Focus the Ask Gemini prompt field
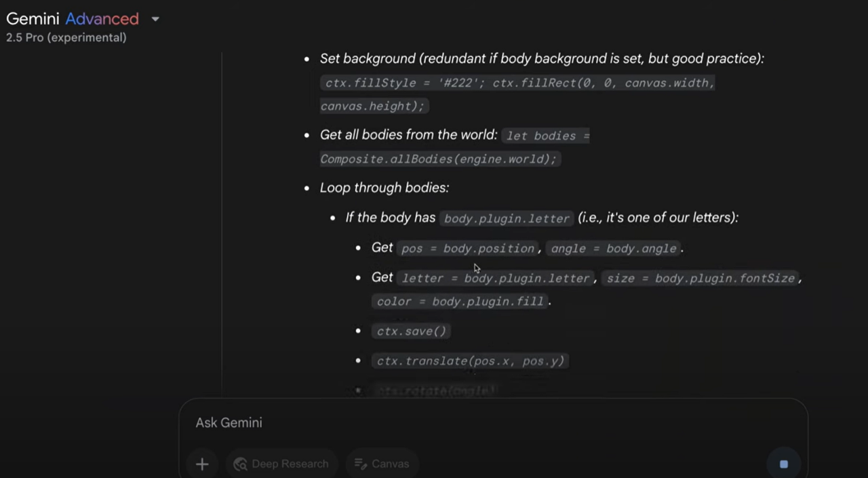Screen dimensions: 868x478 pos(493,422)
